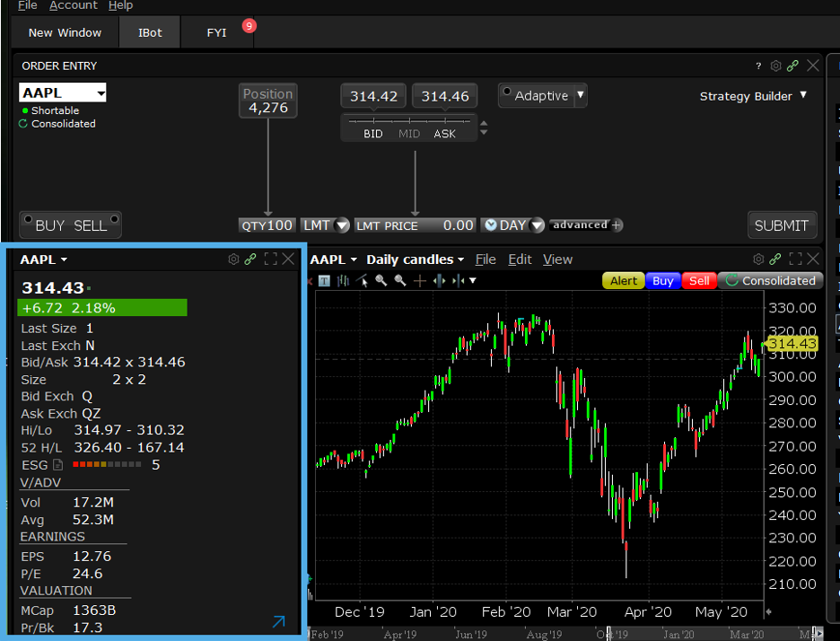Open the chart File menu
This screenshot has height=641, width=840.
486,259
